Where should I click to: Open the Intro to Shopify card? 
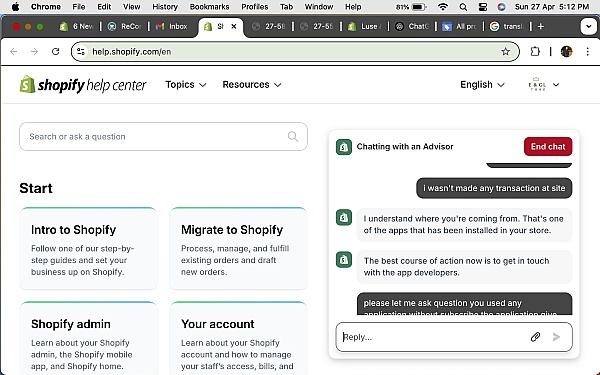tap(88, 248)
